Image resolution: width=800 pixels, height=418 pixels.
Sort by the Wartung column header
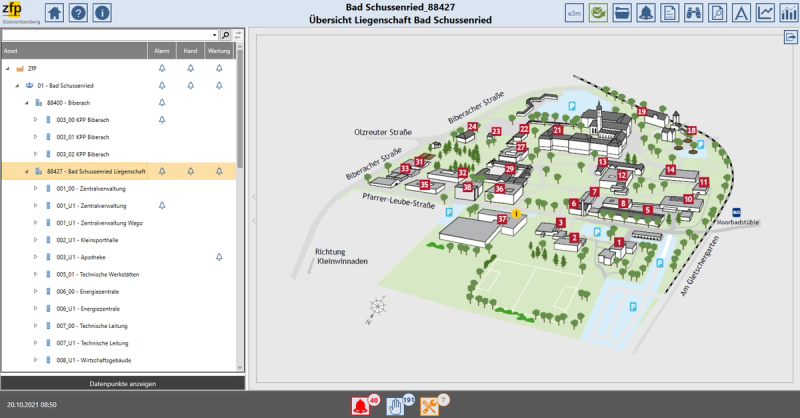[x=219, y=51]
